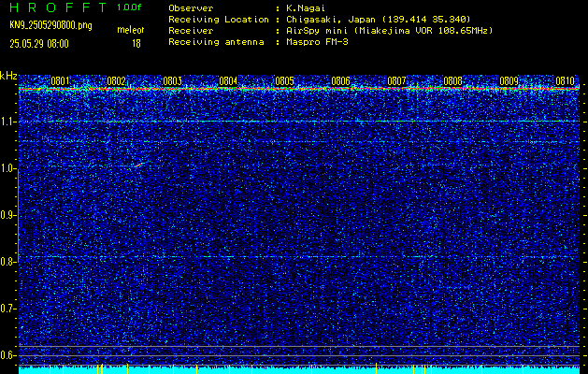Click the 0810 time marker
588x374 pixels.
coord(566,81)
